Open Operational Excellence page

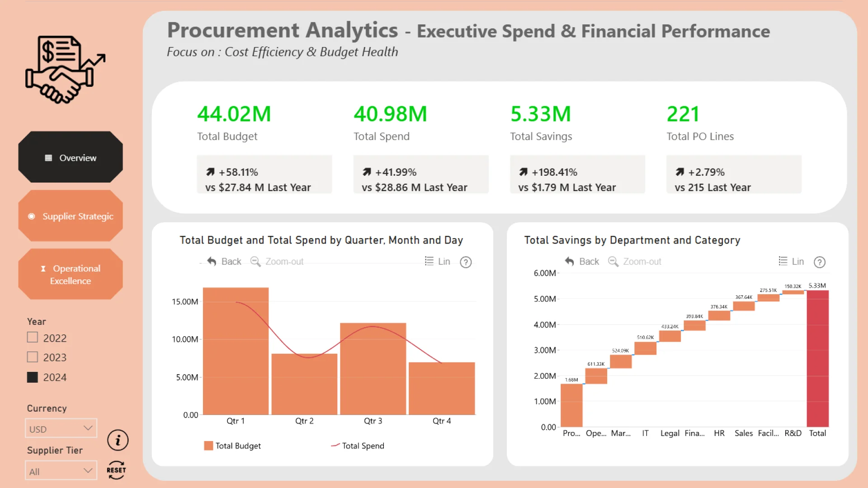pos(71,274)
